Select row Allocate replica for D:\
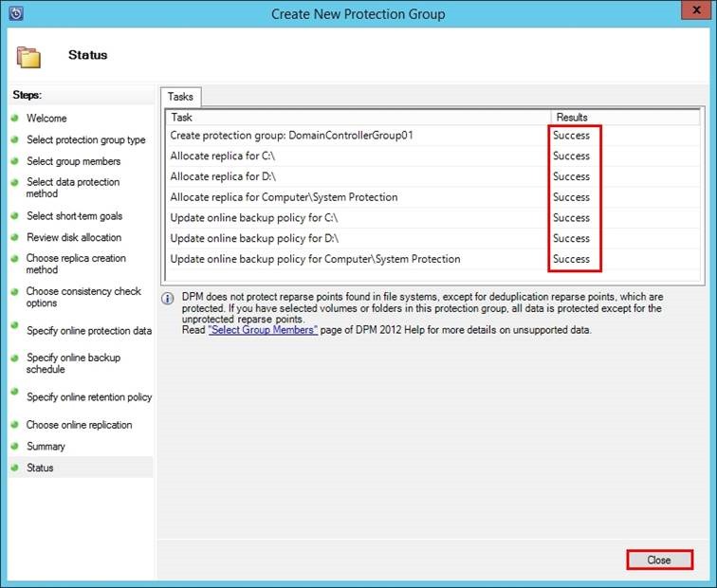The height and width of the screenshot is (588, 717). [433, 176]
